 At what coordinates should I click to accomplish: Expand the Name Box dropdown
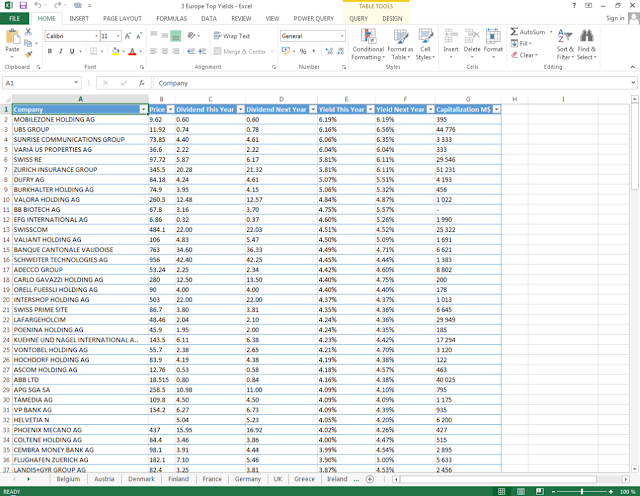click(76, 83)
